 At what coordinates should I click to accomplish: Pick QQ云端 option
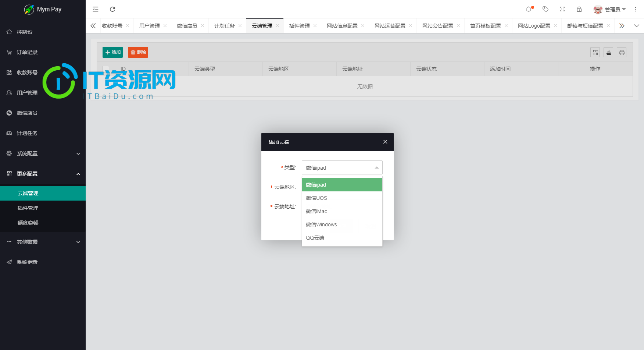click(342, 238)
